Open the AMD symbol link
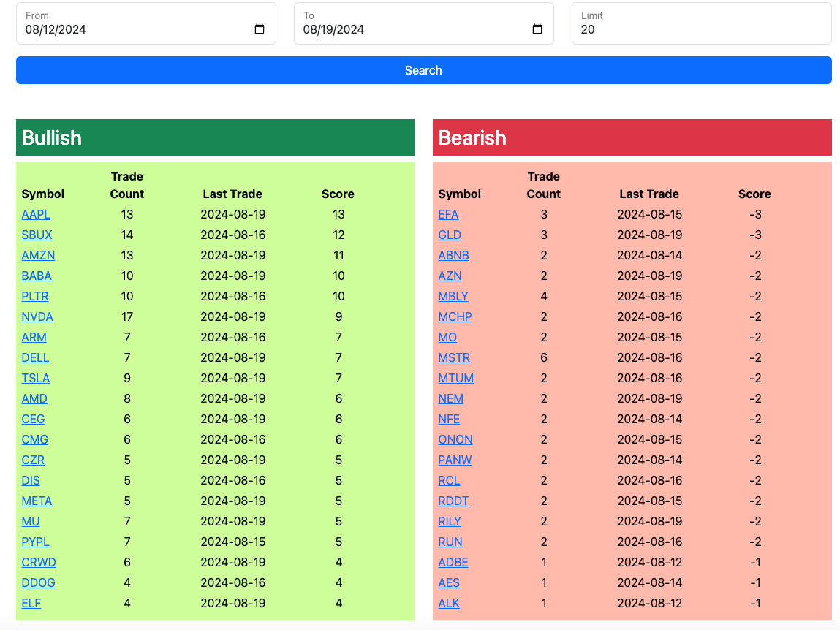 point(34,398)
